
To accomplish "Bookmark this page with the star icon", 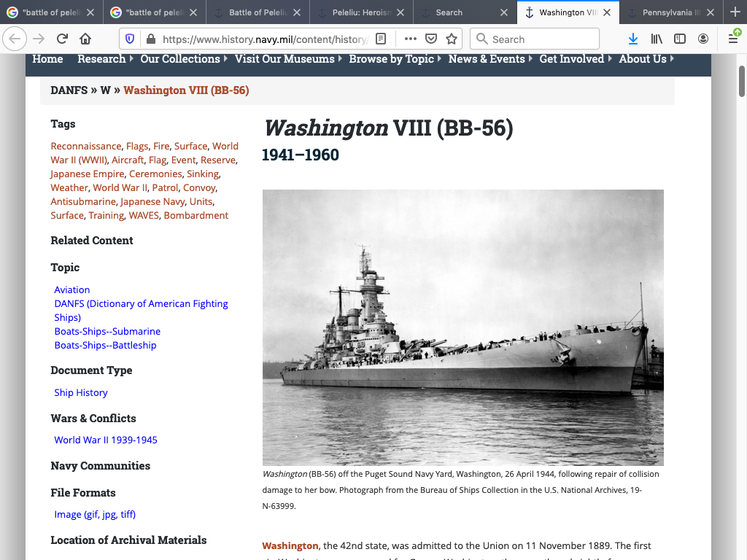I will click(x=452, y=39).
